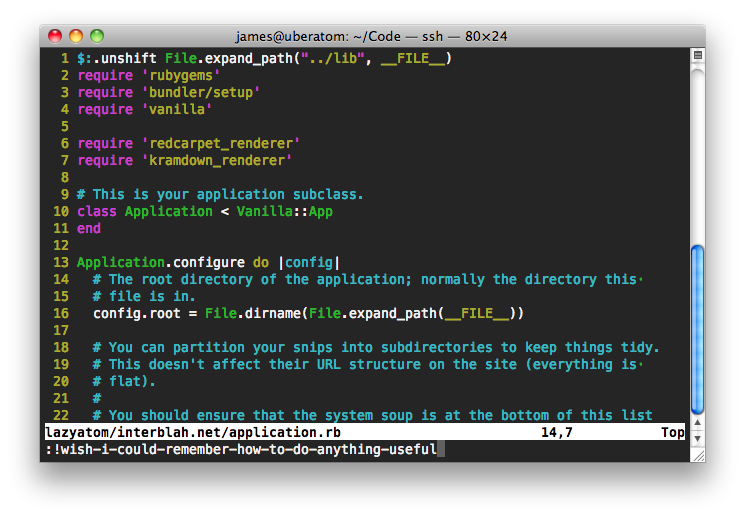Click the window resize grip corner

pyautogui.click(x=698, y=457)
